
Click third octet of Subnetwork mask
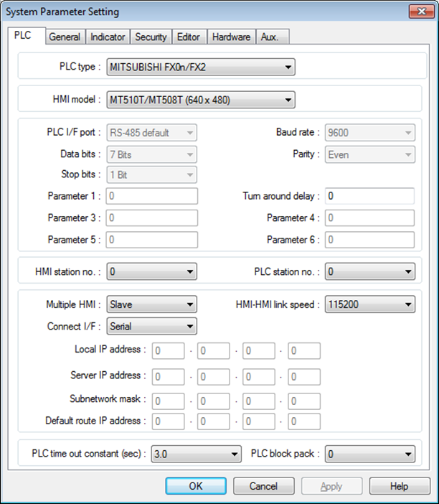click(x=259, y=401)
